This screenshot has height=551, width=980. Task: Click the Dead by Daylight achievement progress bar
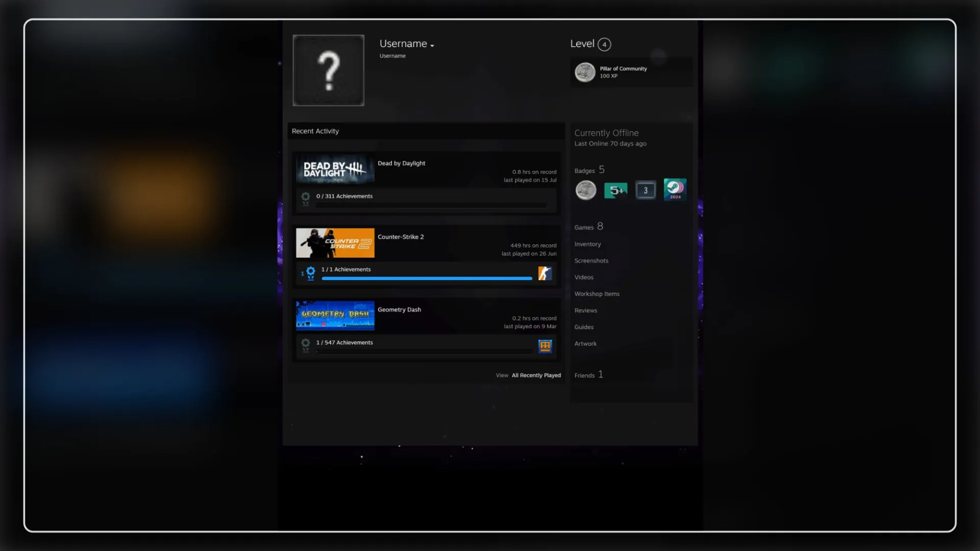click(x=431, y=205)
